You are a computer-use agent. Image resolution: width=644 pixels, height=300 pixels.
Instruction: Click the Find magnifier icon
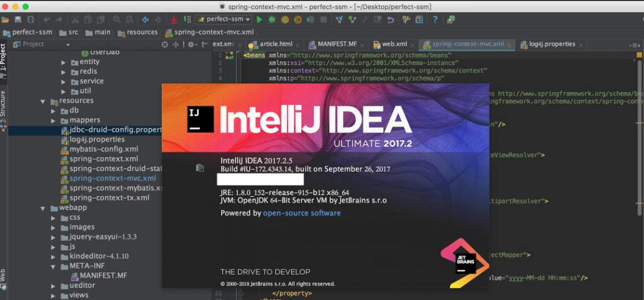point(116,19)
